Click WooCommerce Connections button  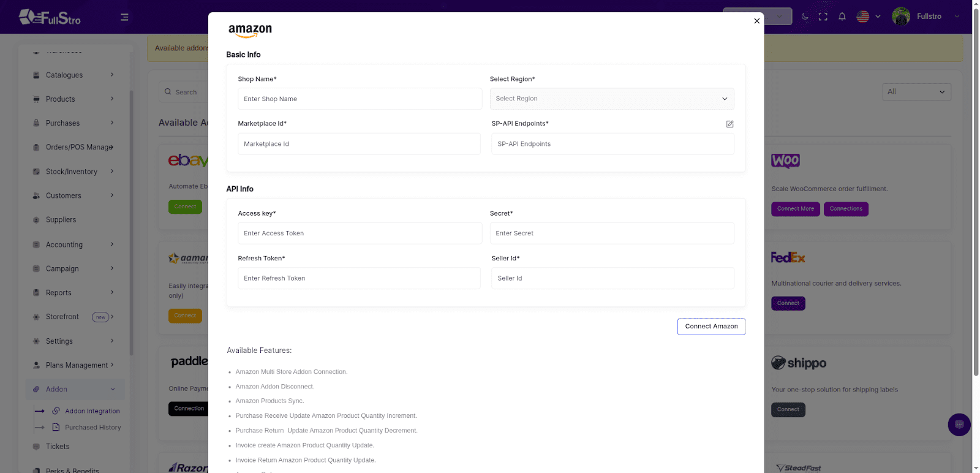pos(846,209)
